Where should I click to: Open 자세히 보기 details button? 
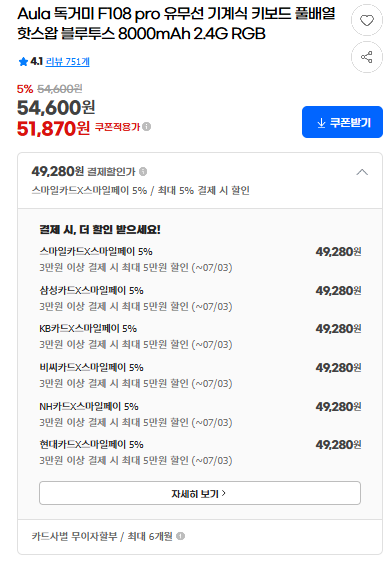200,493
